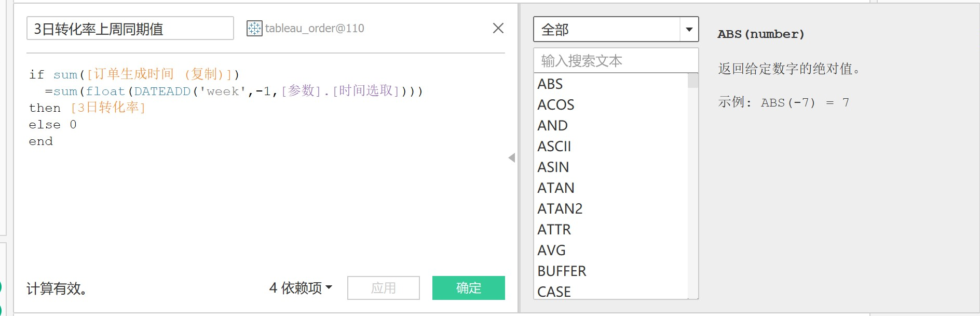Viewport: 980px width, 316px height.
Task: Select the AVG function in the list
Action: click(551, 250)
